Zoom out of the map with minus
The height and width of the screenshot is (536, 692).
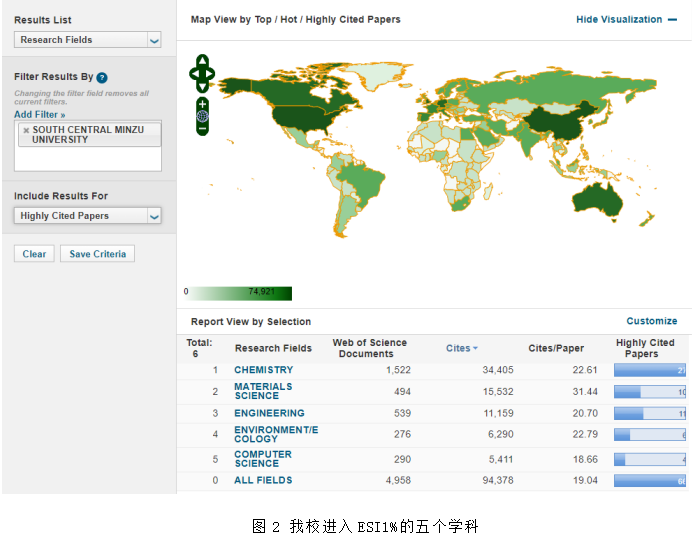[x=202, y=128]
